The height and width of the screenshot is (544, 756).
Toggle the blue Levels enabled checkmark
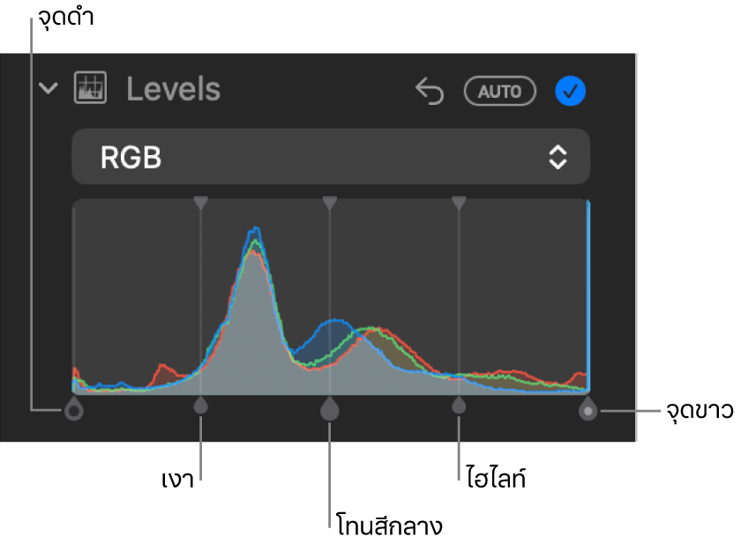click(571, 91)
